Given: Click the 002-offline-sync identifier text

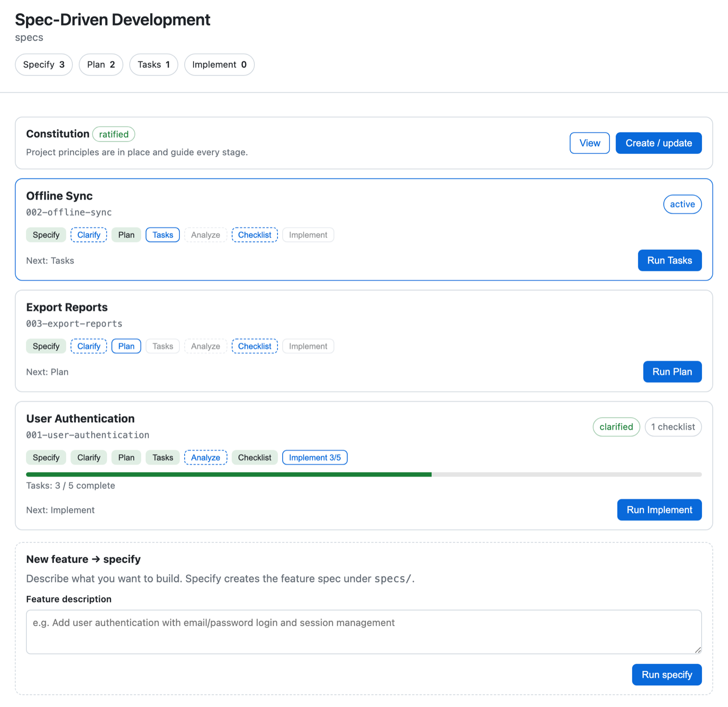Looking at the screenshot, I should 69,212.
